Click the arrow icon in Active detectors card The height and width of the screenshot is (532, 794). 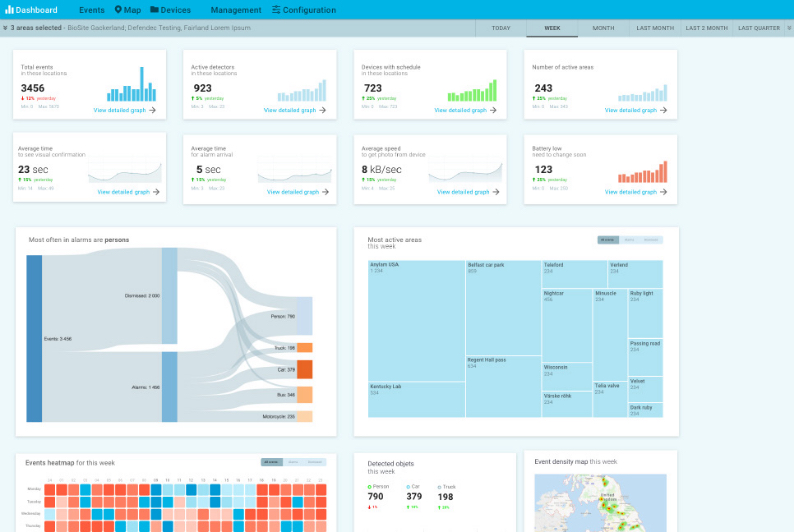(x=323, y=110)
